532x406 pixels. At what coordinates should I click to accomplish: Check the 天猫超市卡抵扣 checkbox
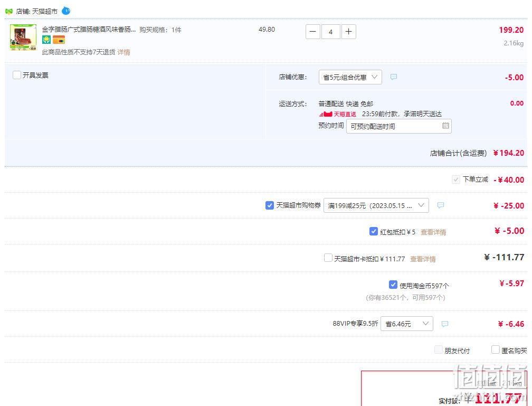328,258
